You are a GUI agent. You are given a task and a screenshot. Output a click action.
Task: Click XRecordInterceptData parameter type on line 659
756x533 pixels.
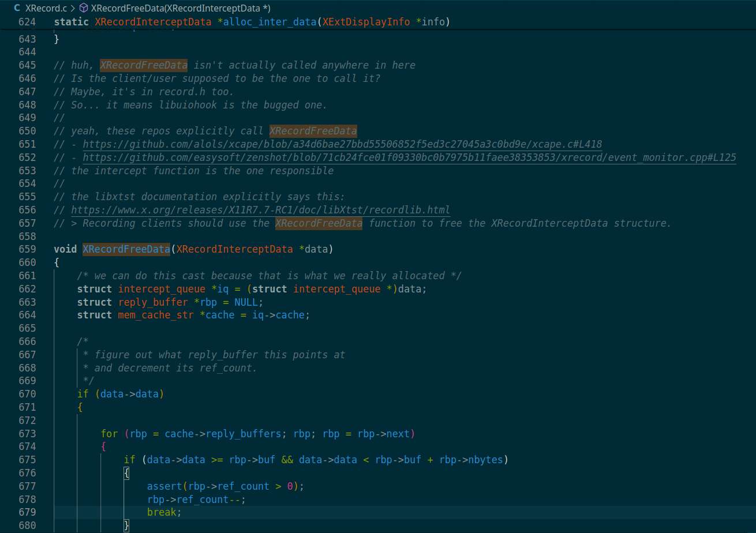tap(234, 249)
